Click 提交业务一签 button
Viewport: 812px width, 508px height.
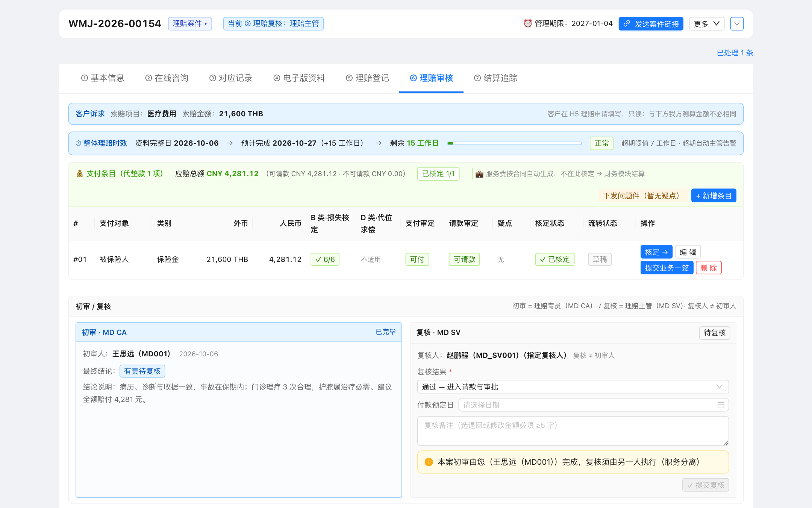(667, 268)
